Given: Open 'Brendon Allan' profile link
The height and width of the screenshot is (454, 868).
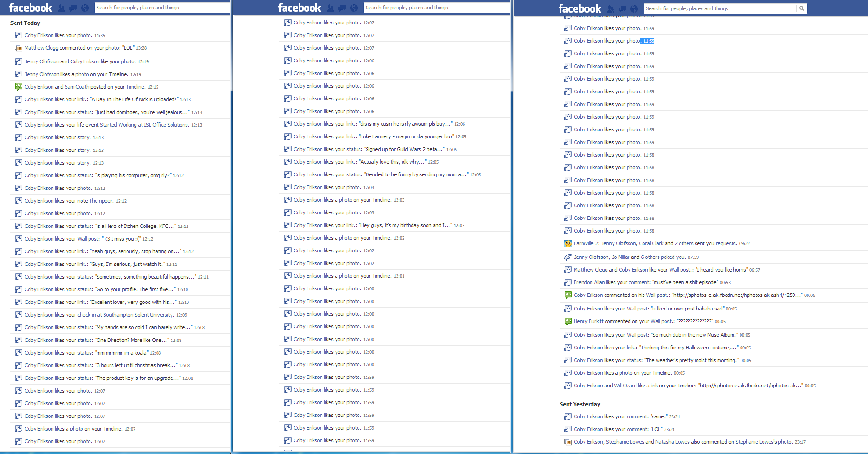Looking at the screenshot, I should point(589,282).
